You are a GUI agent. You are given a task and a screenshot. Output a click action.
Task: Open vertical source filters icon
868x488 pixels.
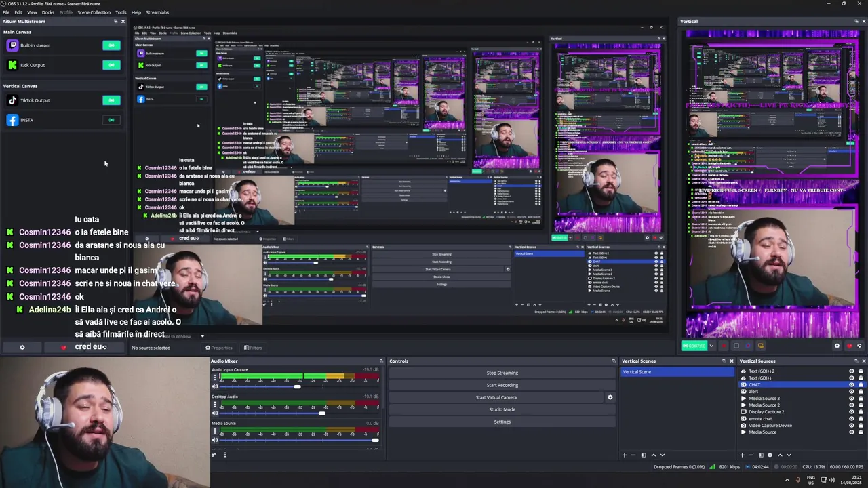(760, 455)
